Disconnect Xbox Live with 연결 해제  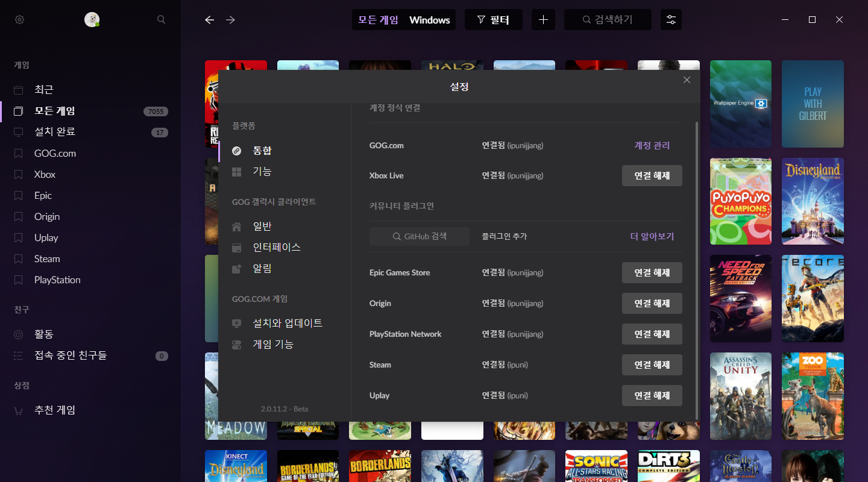652,176
